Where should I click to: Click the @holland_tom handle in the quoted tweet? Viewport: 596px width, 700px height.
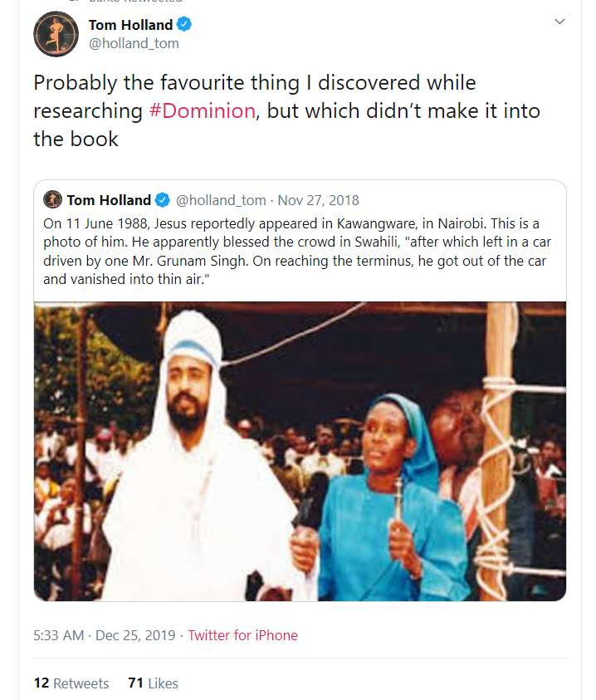tap(221, 200)
